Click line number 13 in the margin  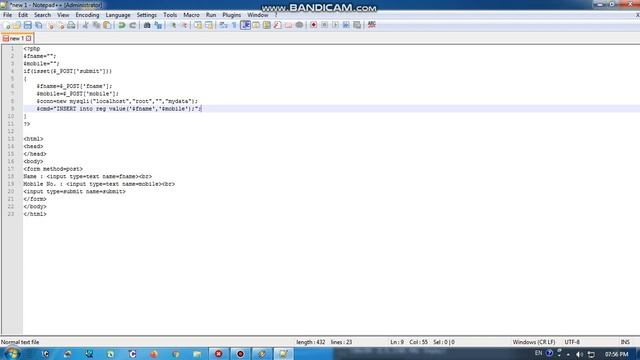click(11, 139)
